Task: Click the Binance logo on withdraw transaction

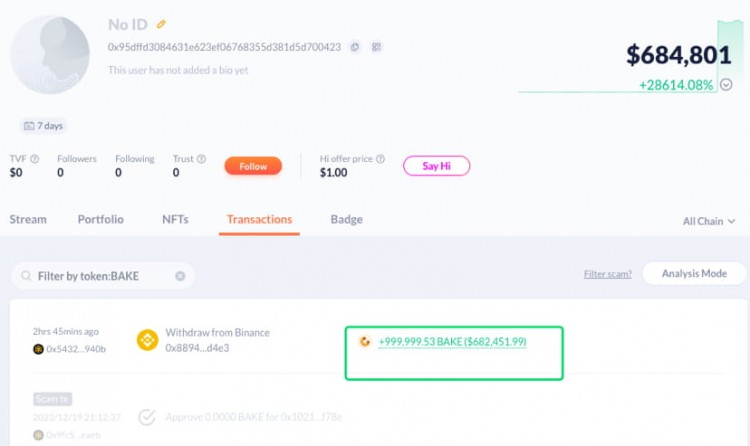Action: pos(147,340)
